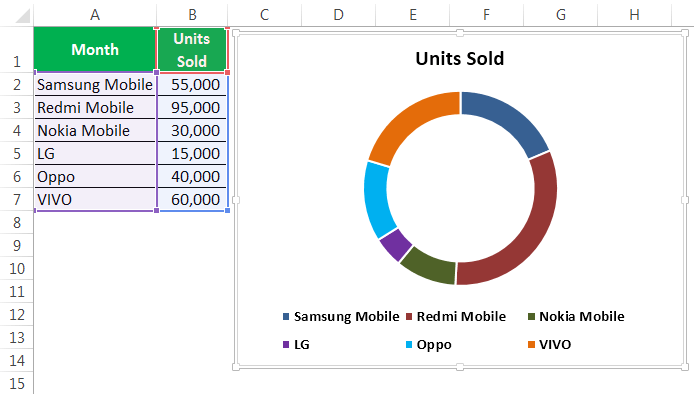This screenshot has width=694, height=394.
Task: Click purple range handle below VIVO cell
Action: tap(156, 211)
